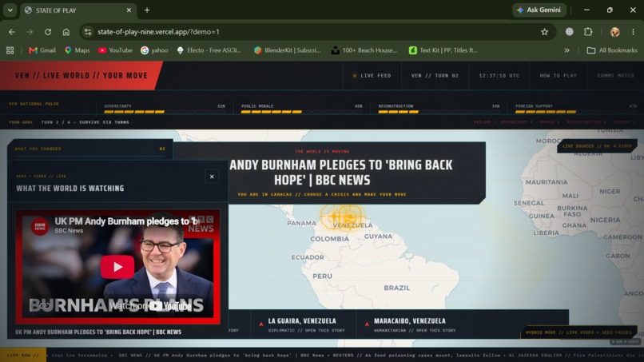
Task: Click the LIVE NOW ticker label
Action: [x=23, y=355]
